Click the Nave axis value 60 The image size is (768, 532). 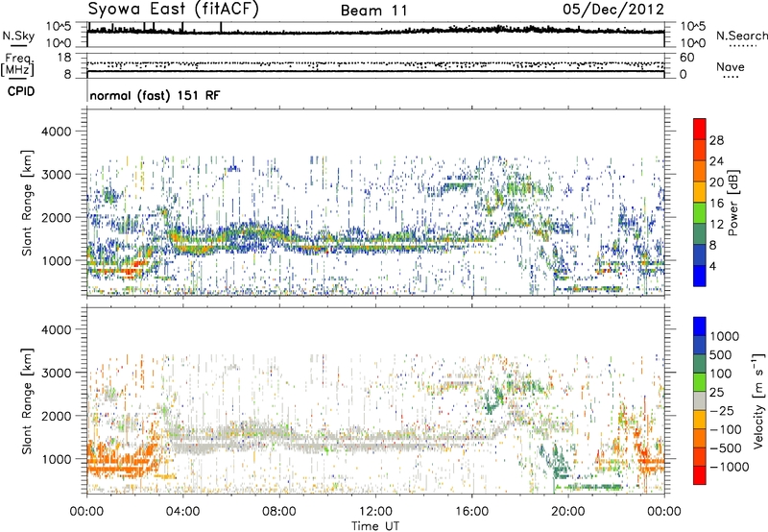click(687, 58)
